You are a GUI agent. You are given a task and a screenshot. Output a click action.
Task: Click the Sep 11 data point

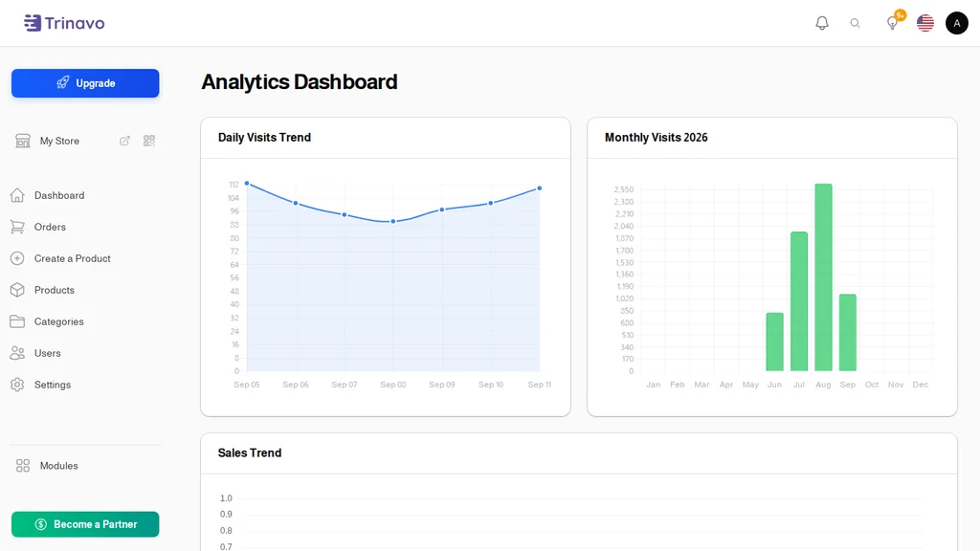pos(540,188)
